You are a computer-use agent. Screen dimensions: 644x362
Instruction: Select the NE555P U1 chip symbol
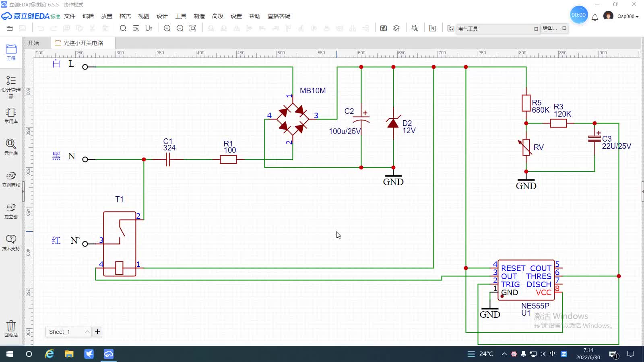pos(526,280)
